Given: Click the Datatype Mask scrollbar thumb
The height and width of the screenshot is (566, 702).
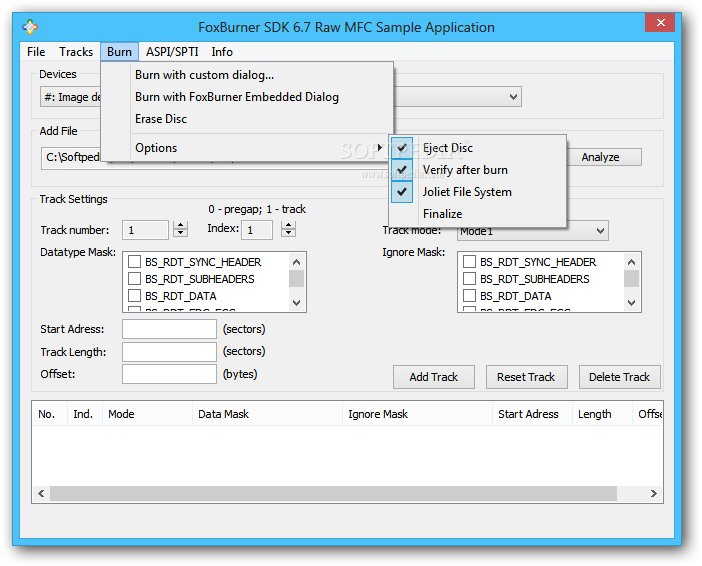Looking at the screenshot, I should pos(296,278).
